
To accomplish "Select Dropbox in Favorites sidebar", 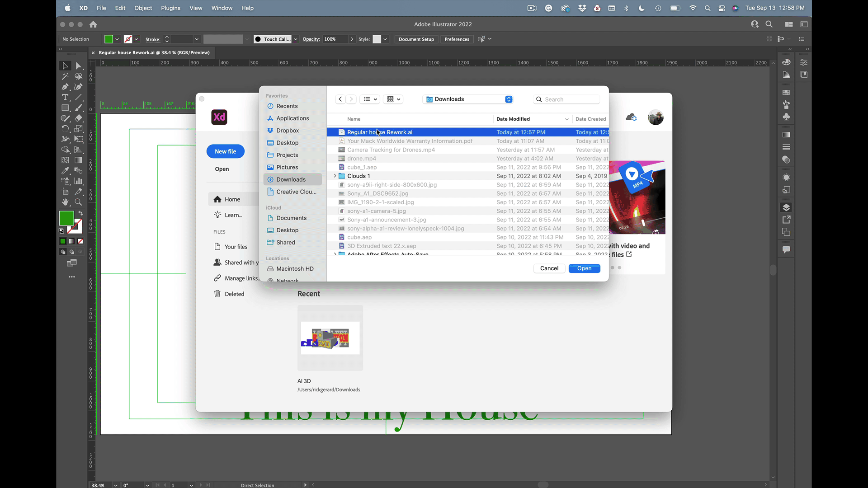I will pos(288,131).
